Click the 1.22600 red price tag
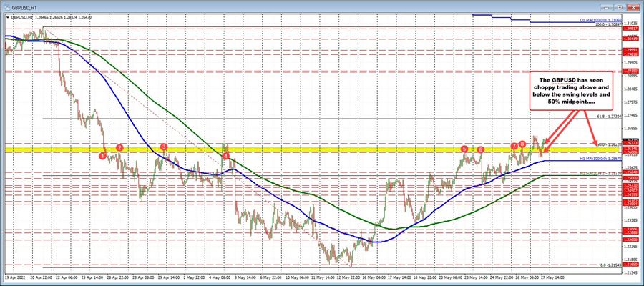 (630, 240)
